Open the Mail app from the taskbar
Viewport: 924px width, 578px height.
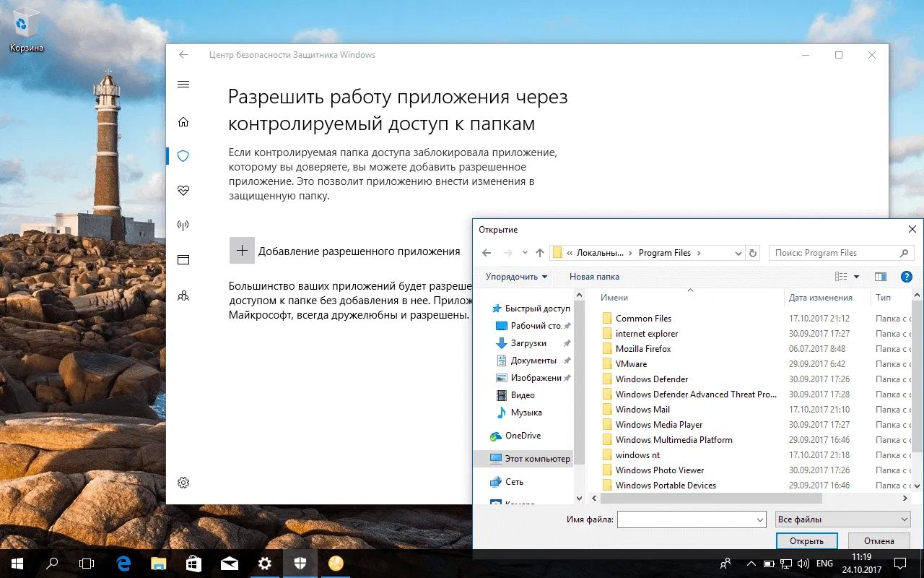click(x=230, y=563)
